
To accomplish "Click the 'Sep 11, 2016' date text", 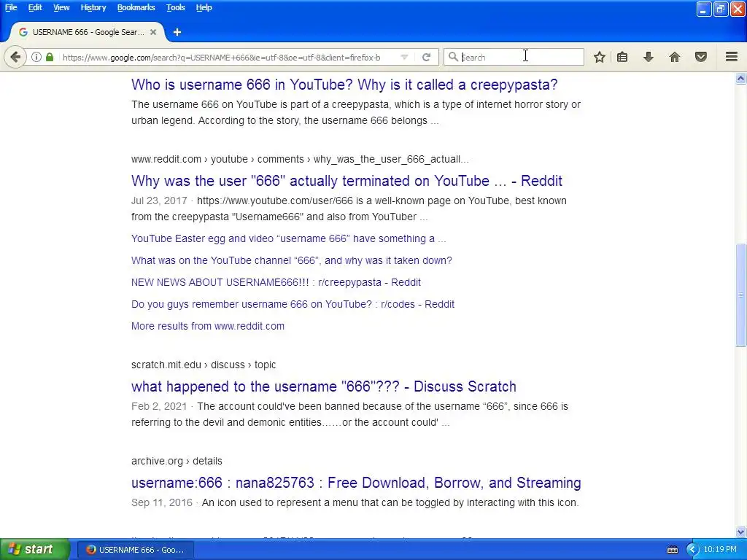I will [162, 502].
